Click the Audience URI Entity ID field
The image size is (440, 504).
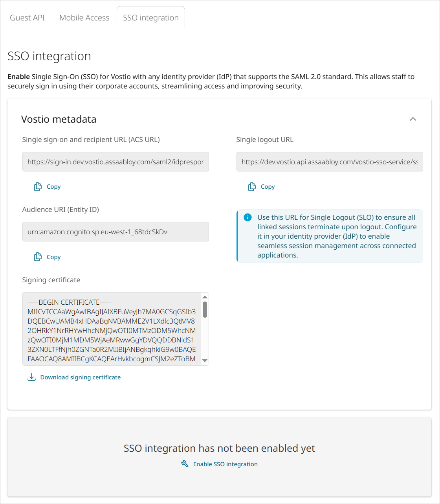115,232
